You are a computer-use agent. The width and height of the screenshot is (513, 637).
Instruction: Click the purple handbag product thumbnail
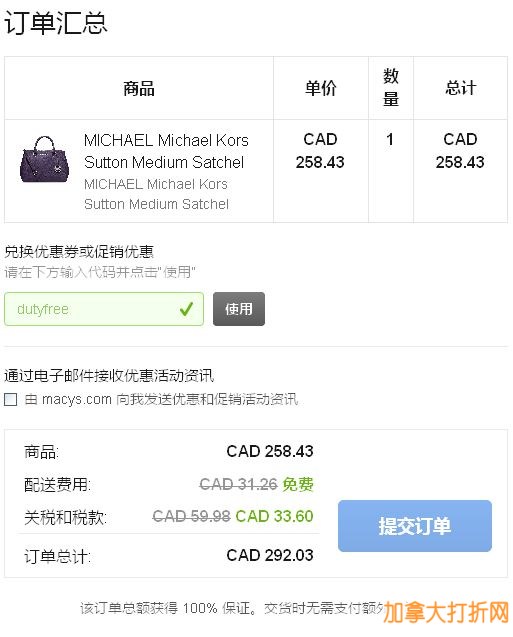45,160
